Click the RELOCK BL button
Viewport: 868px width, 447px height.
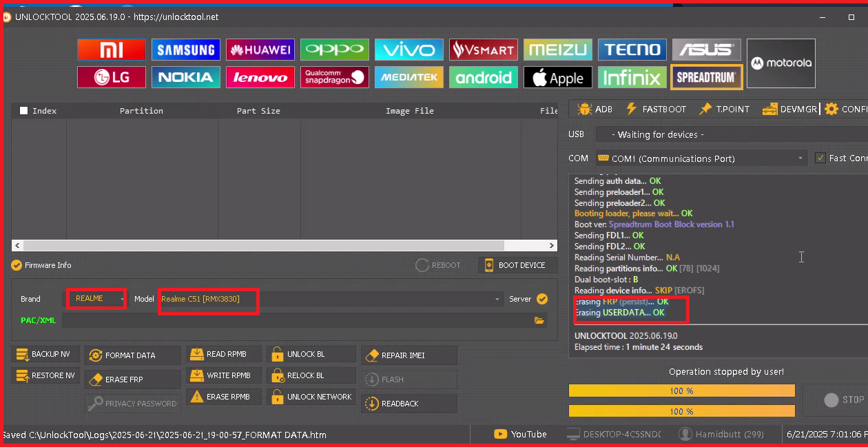pos(311,375)
